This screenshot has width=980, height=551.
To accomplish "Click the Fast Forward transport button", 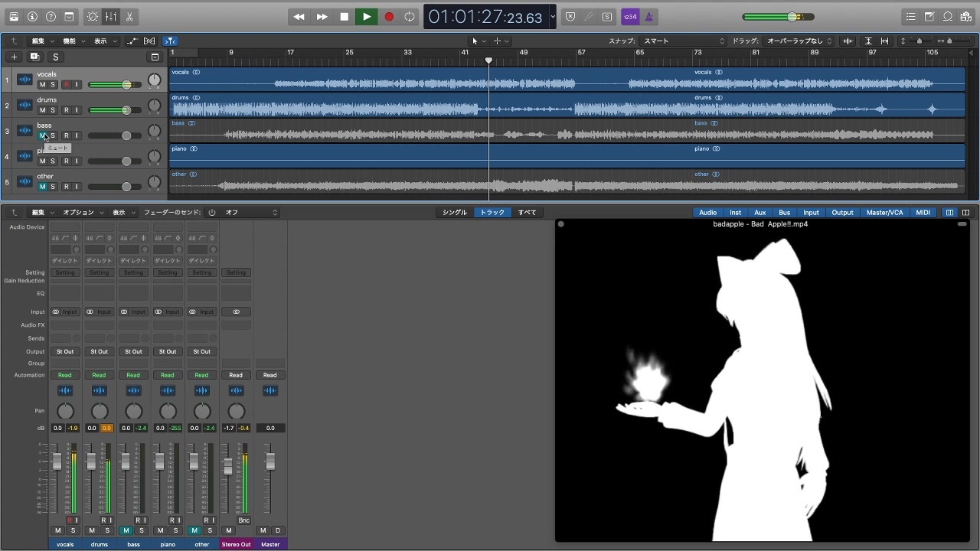I will [x=322, y=17].
